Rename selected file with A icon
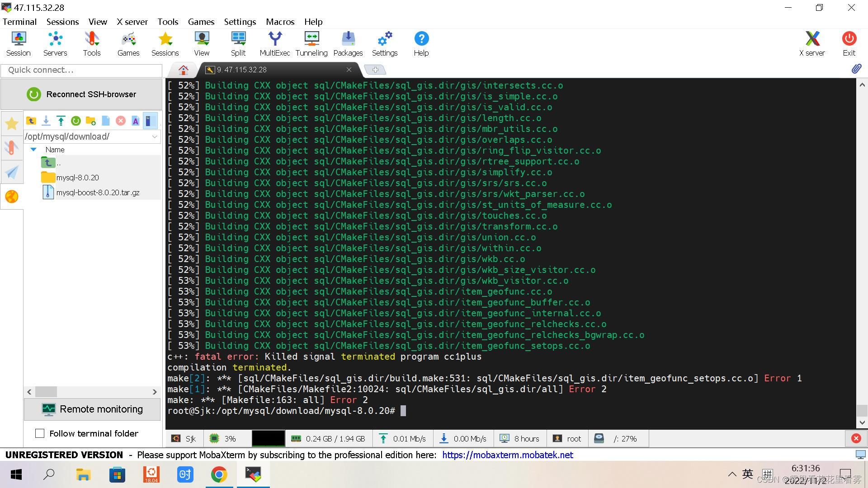The image size is (868, 488). 136,121
